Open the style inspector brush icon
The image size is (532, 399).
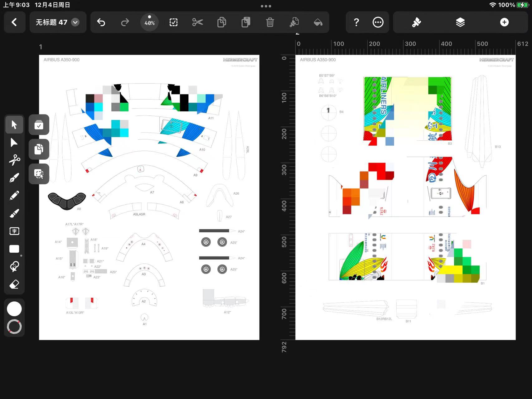pos(416,22)
